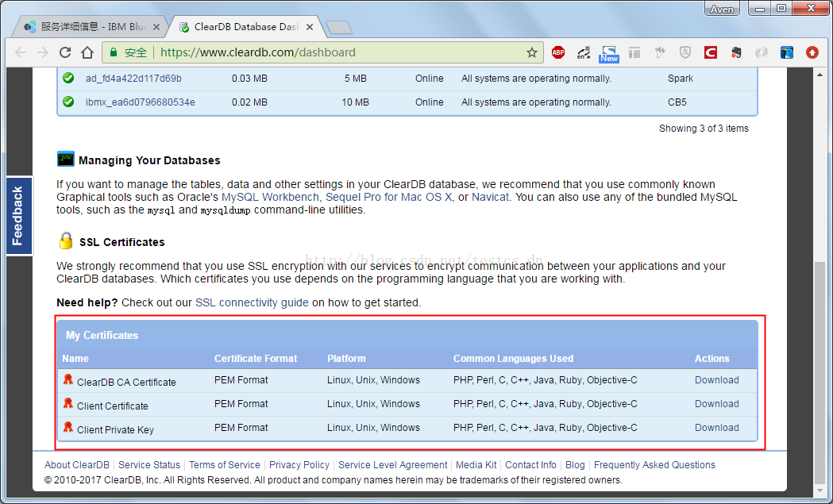This screenshot has height=504, width=833.
Task: Open the extension labeled New
Action: click(609, 53)
